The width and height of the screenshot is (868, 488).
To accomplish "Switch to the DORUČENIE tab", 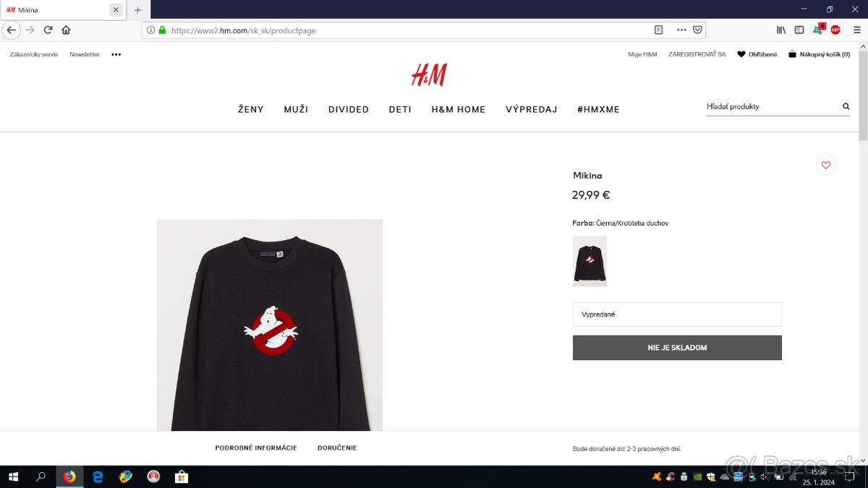I will coord(337,448).
